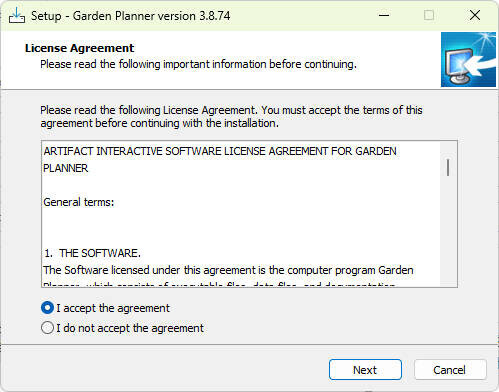Click the computer wizard image in header

click(x=468, y=59)
